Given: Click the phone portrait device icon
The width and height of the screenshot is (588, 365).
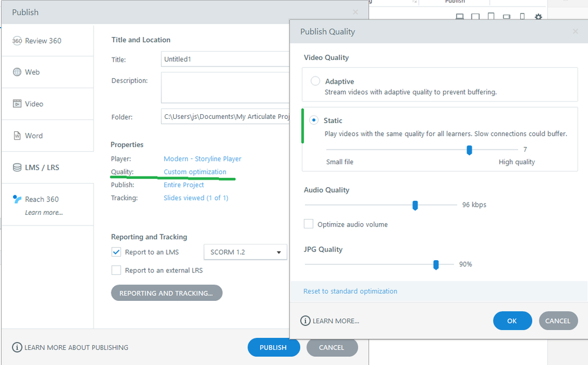Looking at the screenshot, I should tap(523, 16).
